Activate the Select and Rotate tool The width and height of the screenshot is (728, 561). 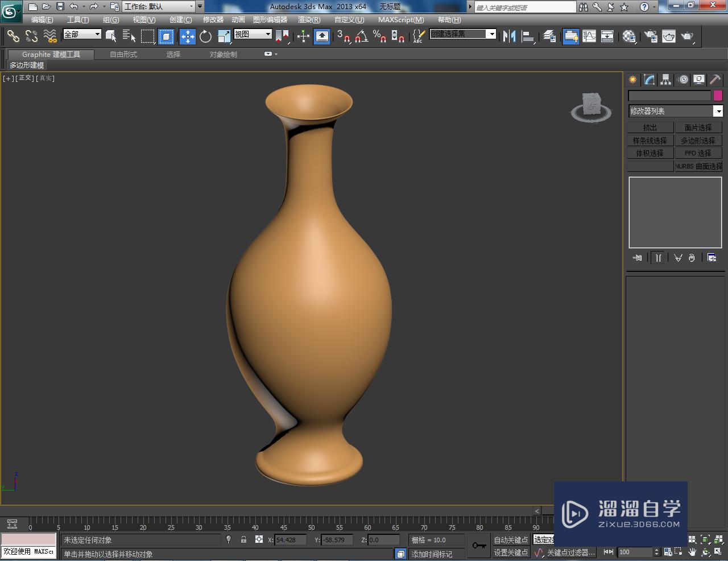coord(205,36)
